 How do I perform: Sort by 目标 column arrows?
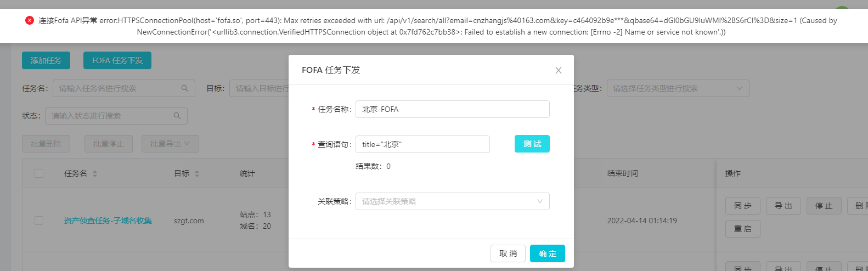pyautogui.click(x=197, y=173)
